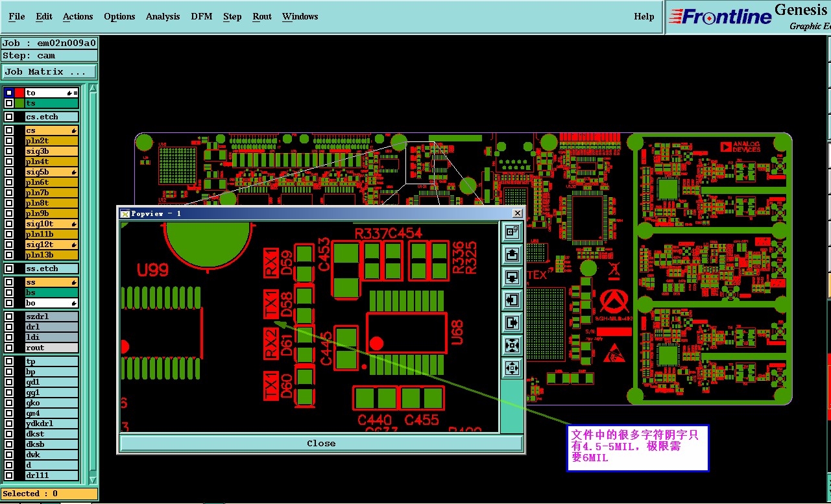The width and height of the screenshot is (831, 504).
Task: Toggle display of the to layer
Action: click(x=9, y=93)
